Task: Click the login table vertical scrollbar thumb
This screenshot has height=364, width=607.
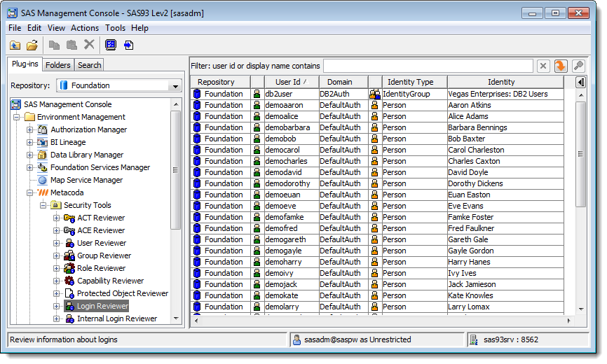Action: pyautogui.click(x=580, y=154)
